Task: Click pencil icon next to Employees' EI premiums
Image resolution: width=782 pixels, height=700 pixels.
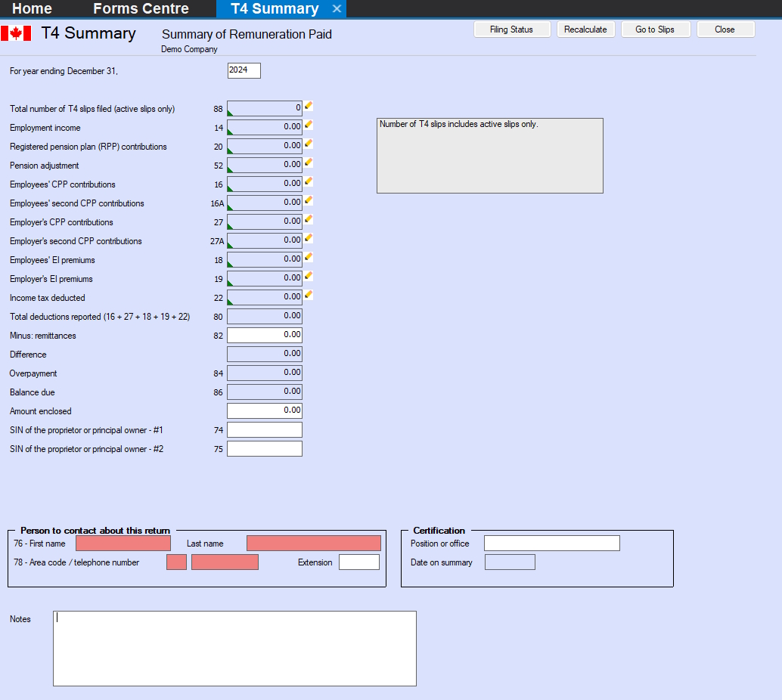Action: 309,257
